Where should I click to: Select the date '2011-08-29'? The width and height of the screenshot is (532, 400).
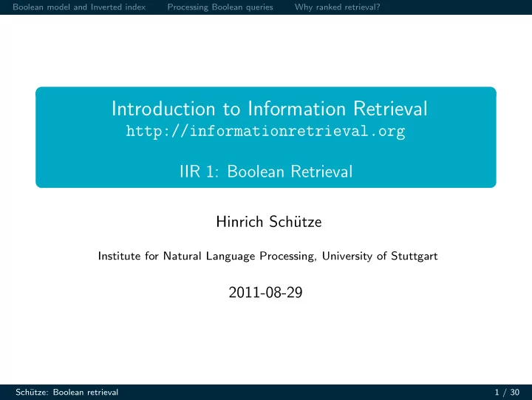coord(265,292)
